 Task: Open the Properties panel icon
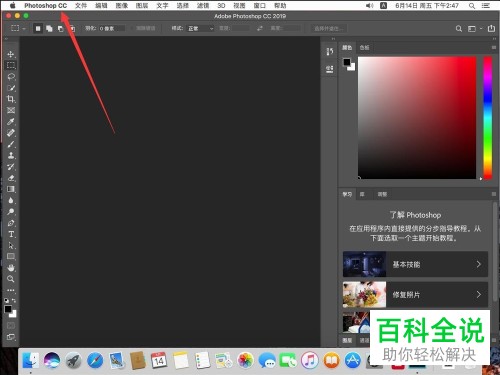(x=329, y=69)
